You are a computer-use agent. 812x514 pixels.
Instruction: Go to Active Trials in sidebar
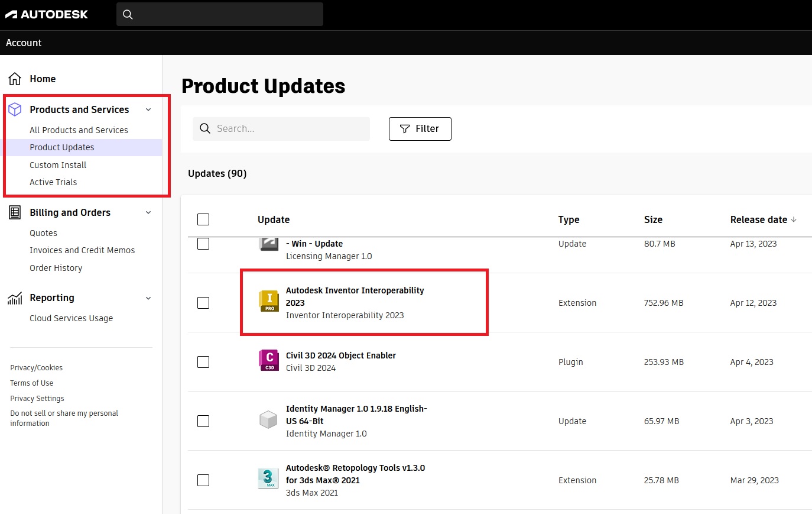[x=53, y=182]
